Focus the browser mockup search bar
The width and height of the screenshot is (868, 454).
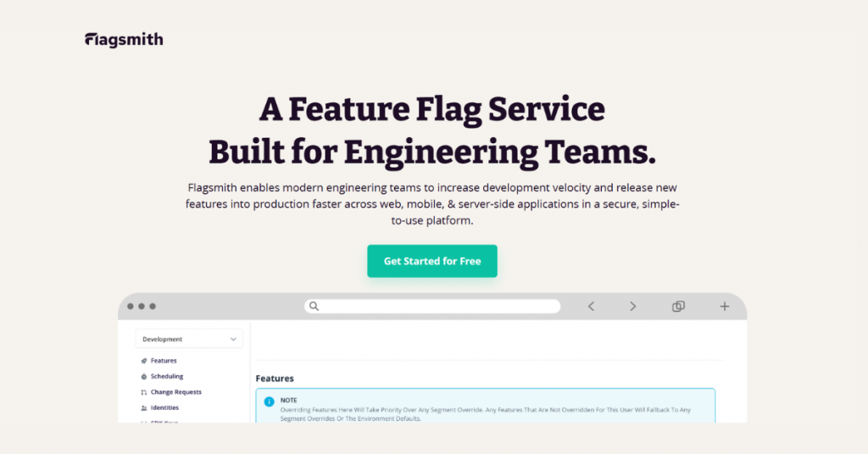click(x=431, y=307)
